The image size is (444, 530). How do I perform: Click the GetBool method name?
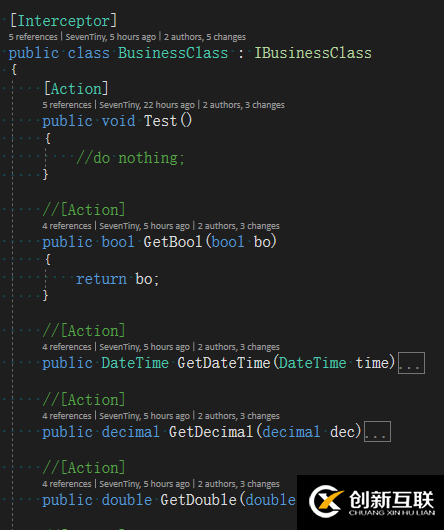pyautogui.click(x=173, y=242)
